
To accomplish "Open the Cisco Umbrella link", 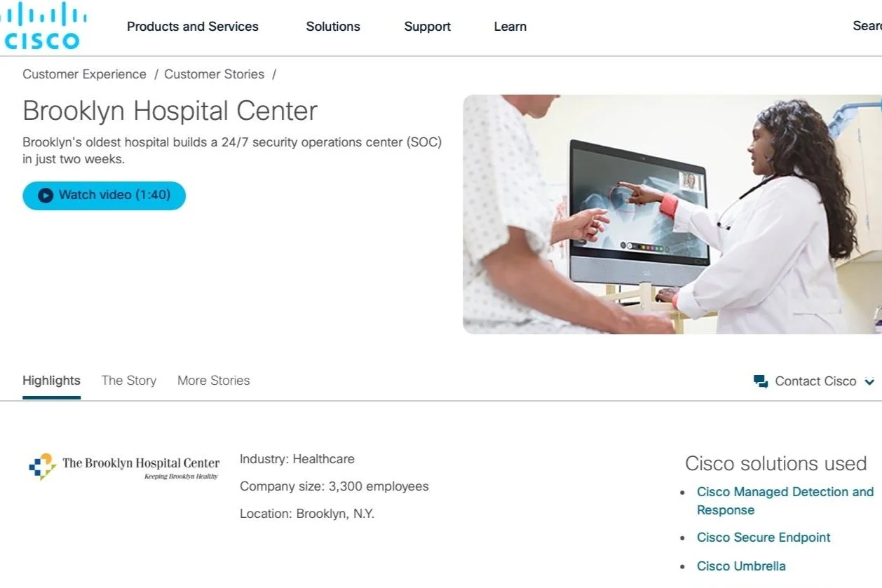I will click(741, 566).
